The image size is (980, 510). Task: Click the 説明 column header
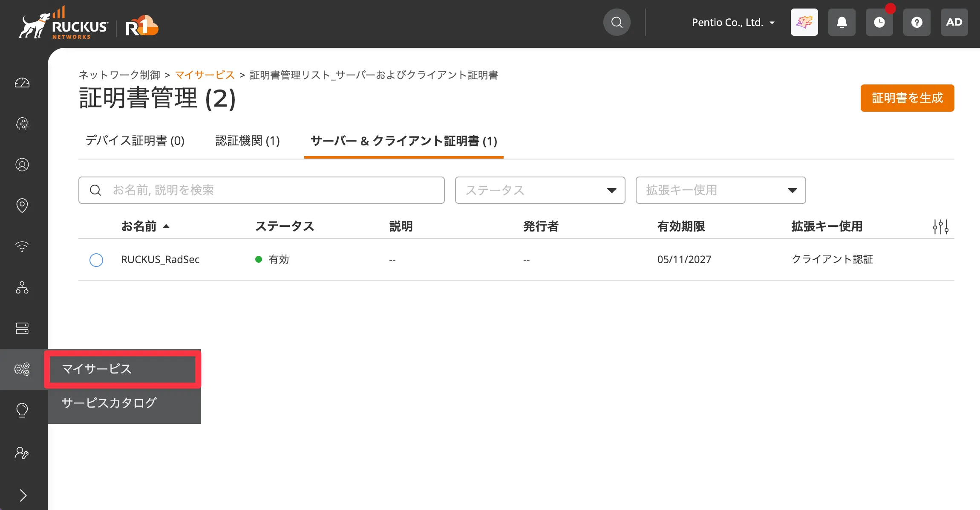coord(401,226)
